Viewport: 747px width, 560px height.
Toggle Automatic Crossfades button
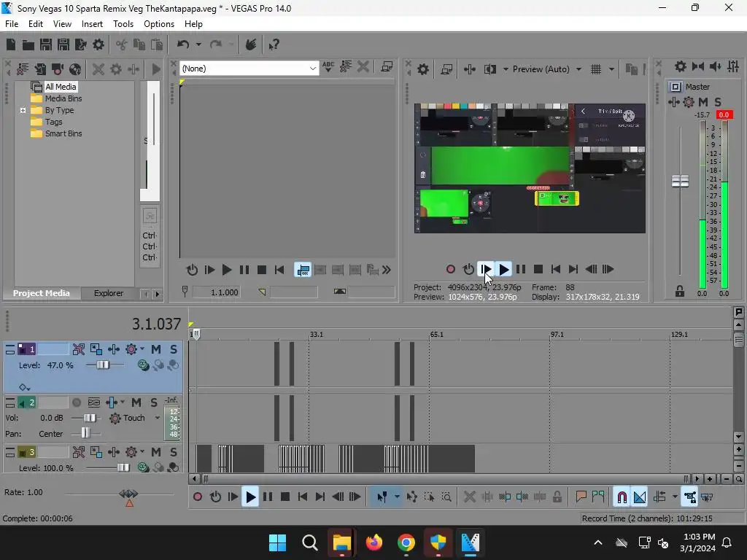639,497
